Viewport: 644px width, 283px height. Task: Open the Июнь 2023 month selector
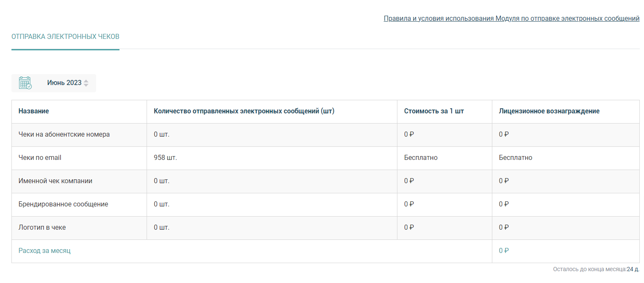pyautogui.click(x=54, y=83)
